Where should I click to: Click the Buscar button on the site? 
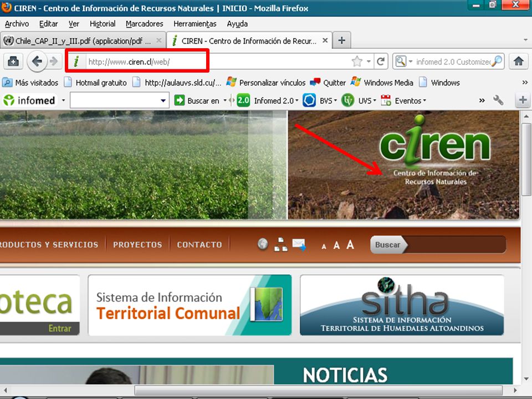[387, 244]
